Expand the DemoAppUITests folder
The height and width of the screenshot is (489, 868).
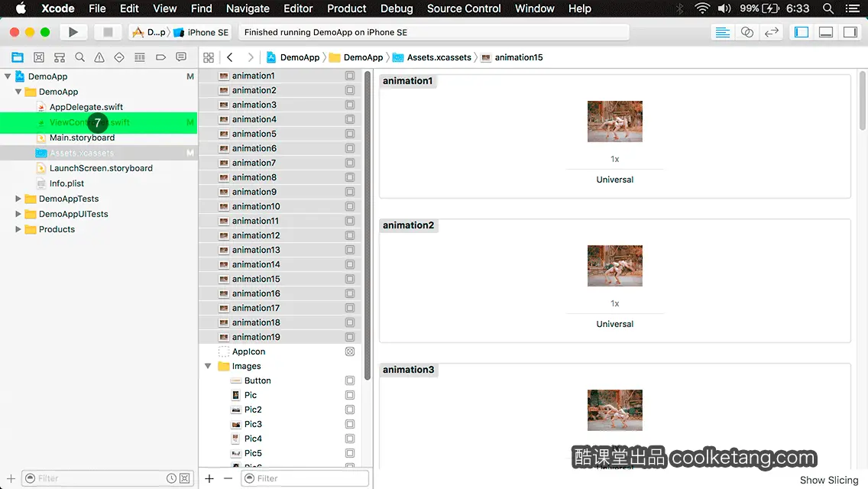(x=18, y=214)
